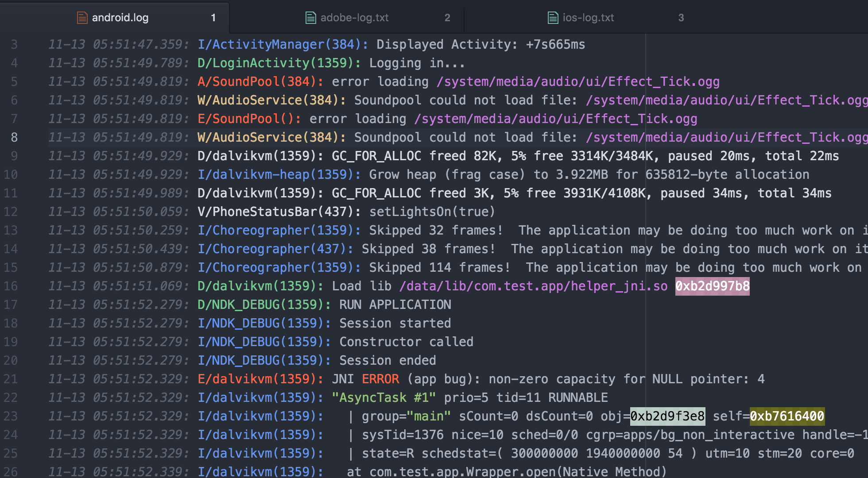The image size is (868, 478).
Task: Click W/AudioService(384) tag on line 6
Action: pos(272,100)
